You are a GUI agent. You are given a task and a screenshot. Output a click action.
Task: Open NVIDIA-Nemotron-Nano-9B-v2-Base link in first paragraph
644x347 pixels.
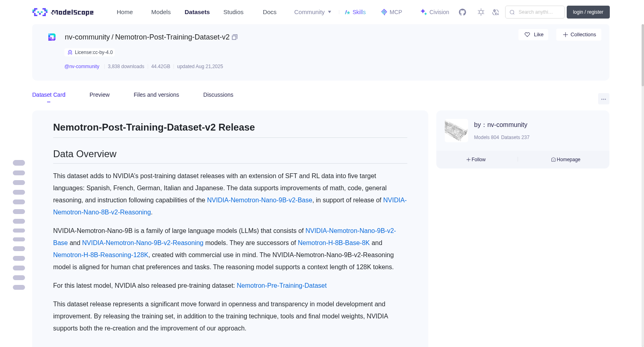260,200
